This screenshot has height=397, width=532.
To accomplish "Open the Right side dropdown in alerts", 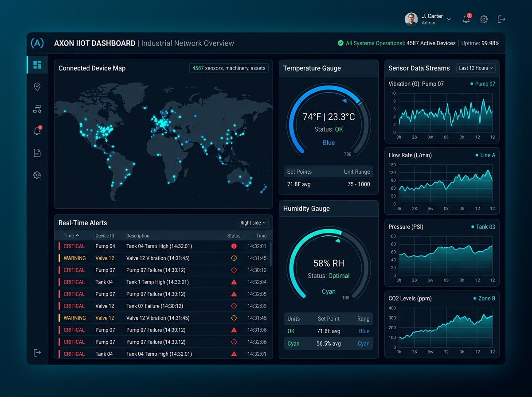I will 253,223.
